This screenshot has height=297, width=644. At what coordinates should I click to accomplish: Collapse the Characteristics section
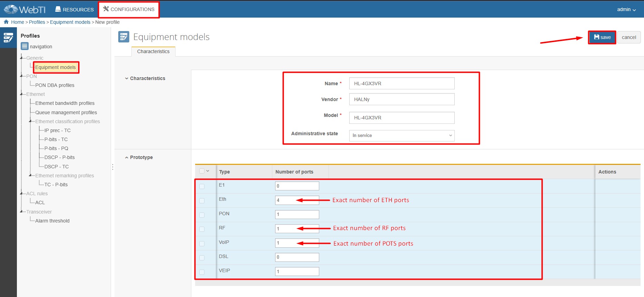point(127,78)
